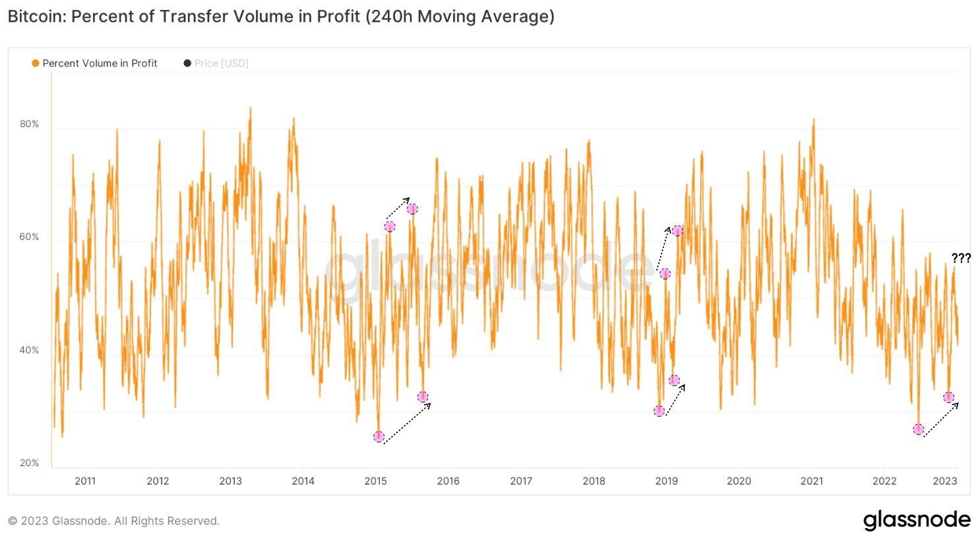This screenshot has width=980, height=540.
Task: Click the 40% y-axis label
Action: pos(29,350)
